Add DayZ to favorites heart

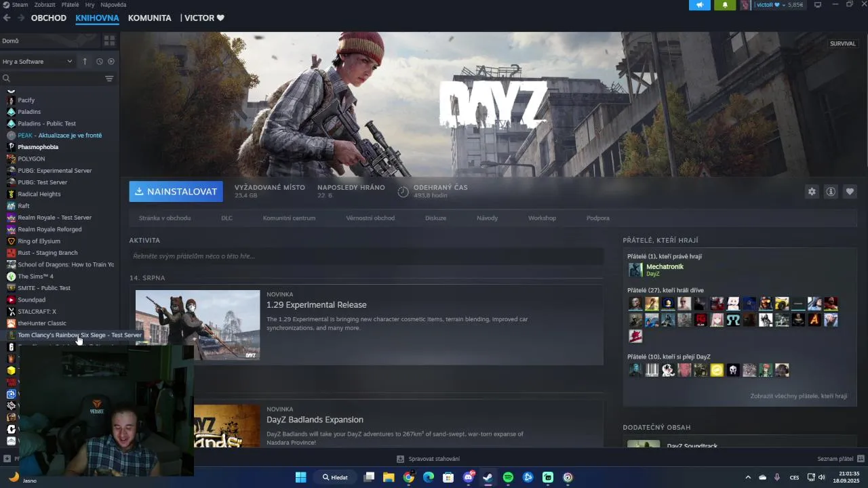(850, 192)
